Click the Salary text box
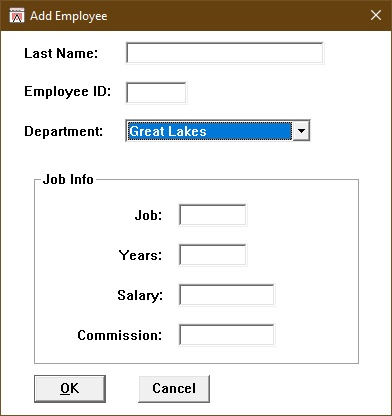 tap(227, 295)
